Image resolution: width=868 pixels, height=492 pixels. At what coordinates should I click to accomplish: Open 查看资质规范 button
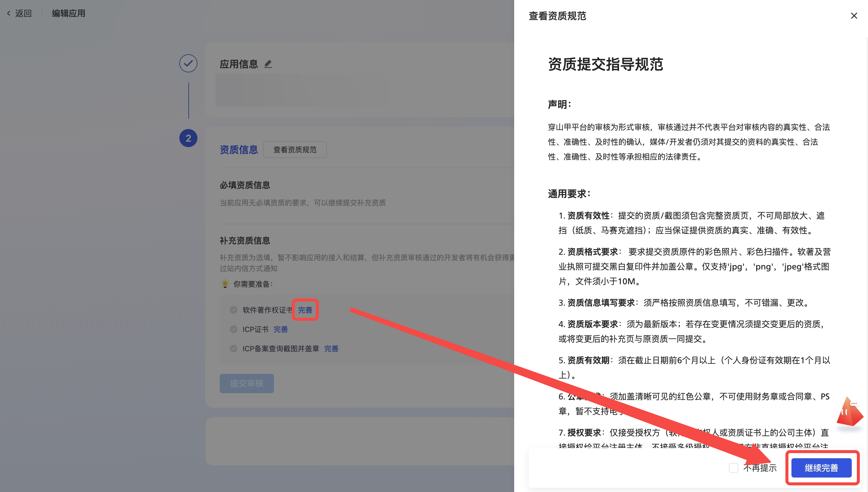pos(294,149)
